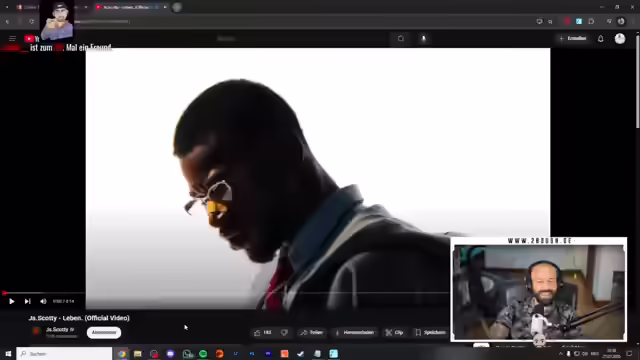
Task: Open the taskbar clock and date
Action: (x=611, y=353)
